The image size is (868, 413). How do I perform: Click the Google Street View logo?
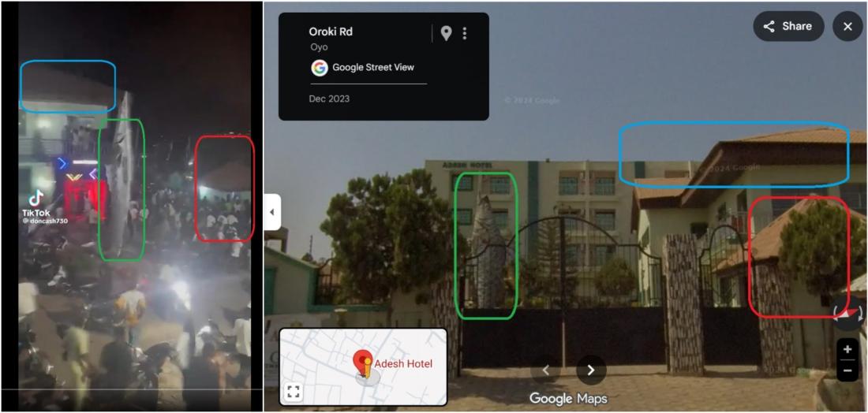pyautogui.click(x=320, y=68)
